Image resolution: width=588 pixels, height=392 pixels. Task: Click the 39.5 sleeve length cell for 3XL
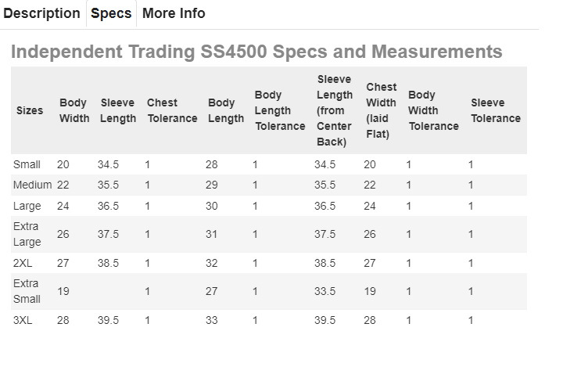coord(108,320)
